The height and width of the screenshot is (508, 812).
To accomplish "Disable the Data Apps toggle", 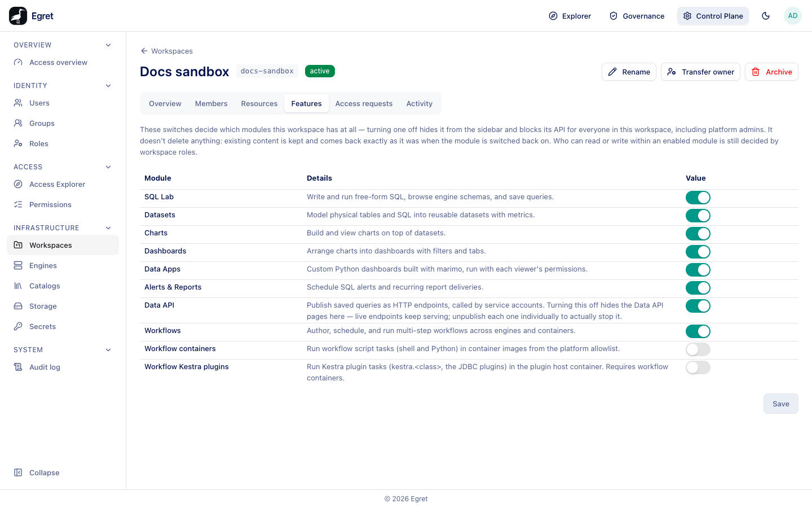I will pyautogui.click(x=698, y=270).
